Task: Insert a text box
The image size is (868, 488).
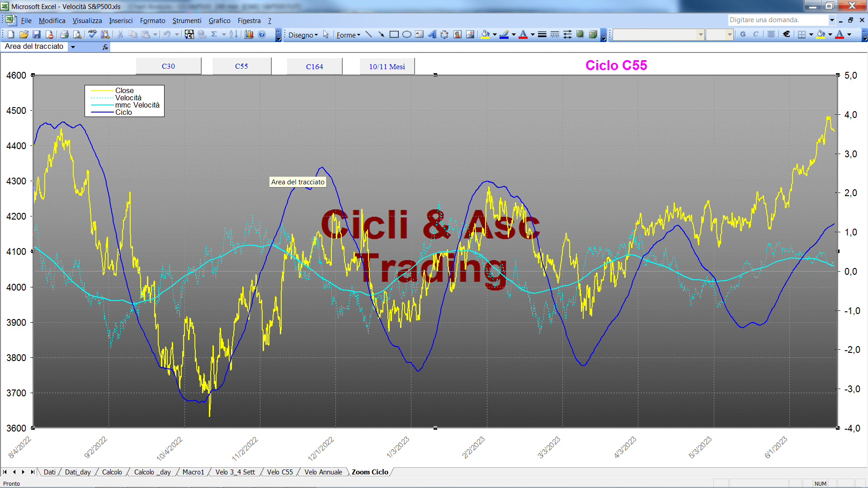Action: click(419, 34)
